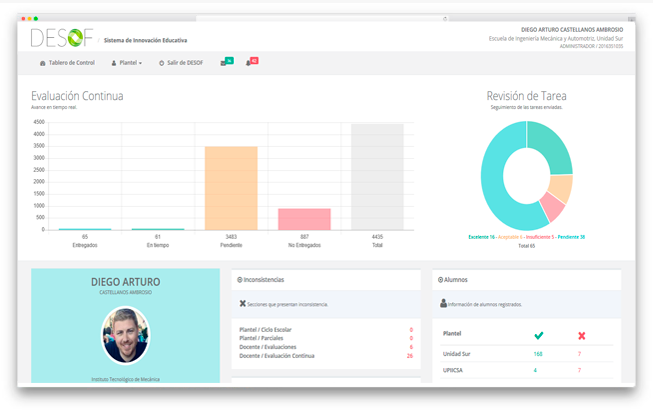Click the green checkmark column header

coord(539,335)
